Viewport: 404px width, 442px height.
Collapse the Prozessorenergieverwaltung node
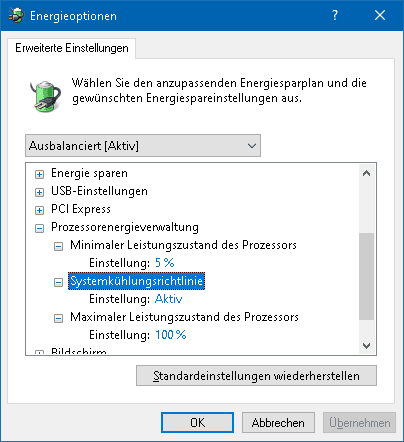(x=39, y=228)
